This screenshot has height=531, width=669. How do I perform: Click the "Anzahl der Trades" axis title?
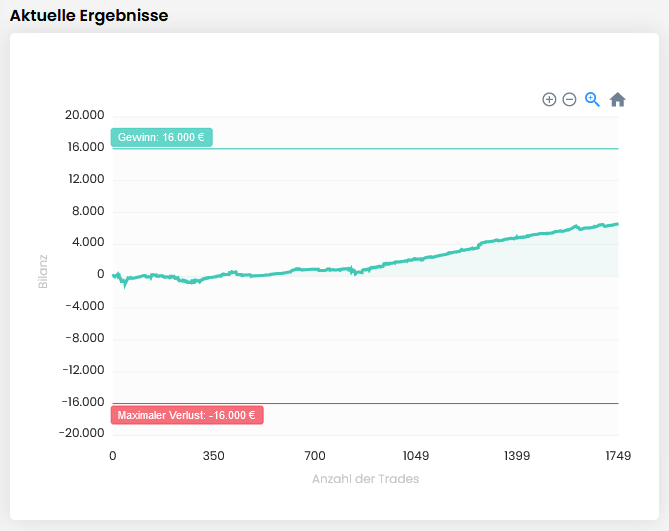pos(365,479)
